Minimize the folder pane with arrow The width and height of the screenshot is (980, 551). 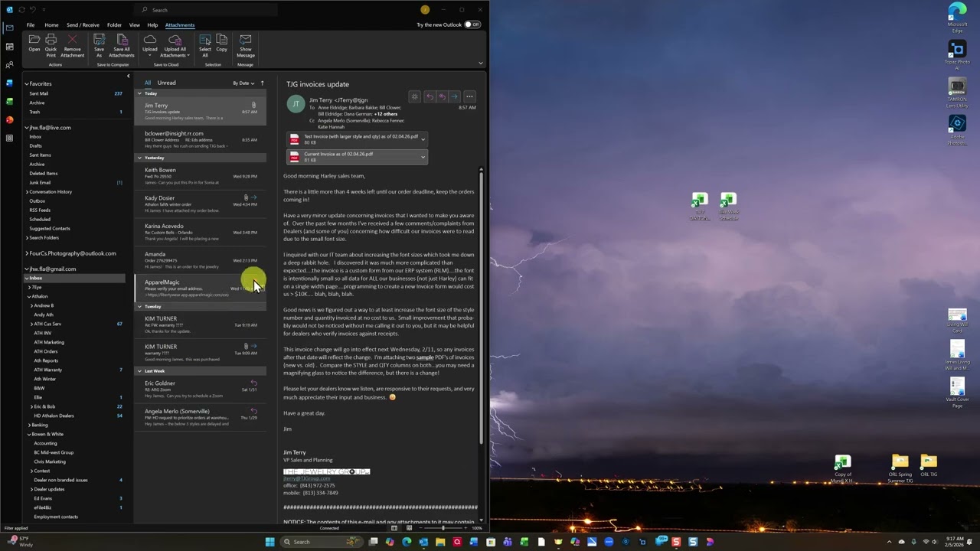(x=128, y=76)
